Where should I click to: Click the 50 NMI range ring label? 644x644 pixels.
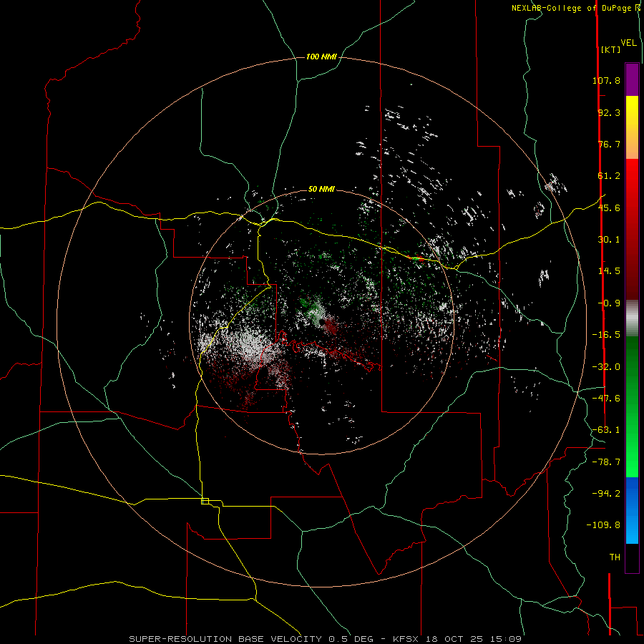click(321, 190)
